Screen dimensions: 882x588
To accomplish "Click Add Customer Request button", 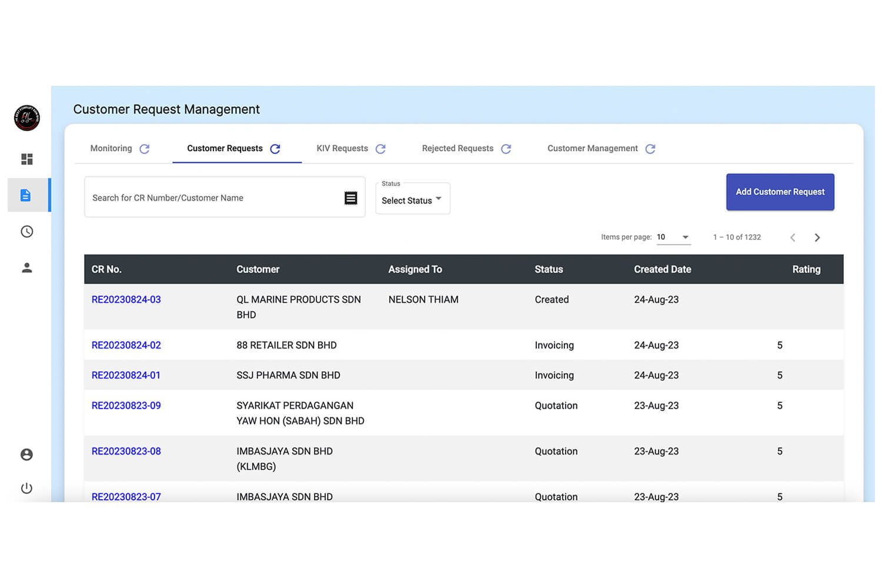I will point(780,192).
